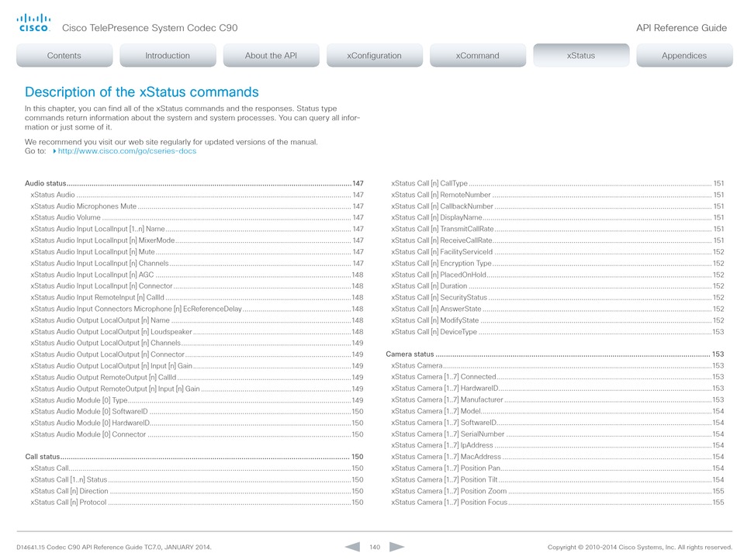Open Call [n] FacilityServiceId entry
737x560 pixels.
click(558, 252)
